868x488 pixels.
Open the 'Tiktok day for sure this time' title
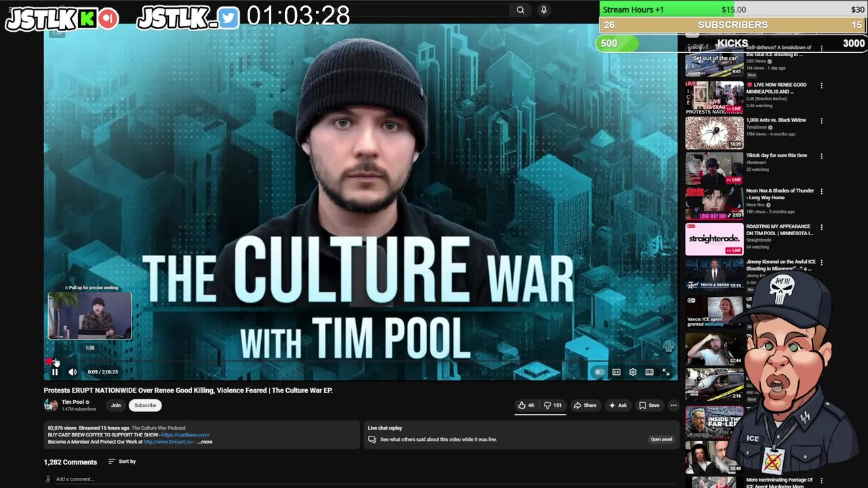pos(776,155)
